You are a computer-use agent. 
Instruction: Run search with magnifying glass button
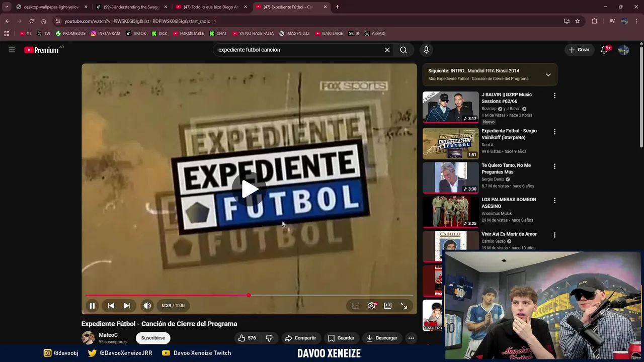(x=404, y=50)
